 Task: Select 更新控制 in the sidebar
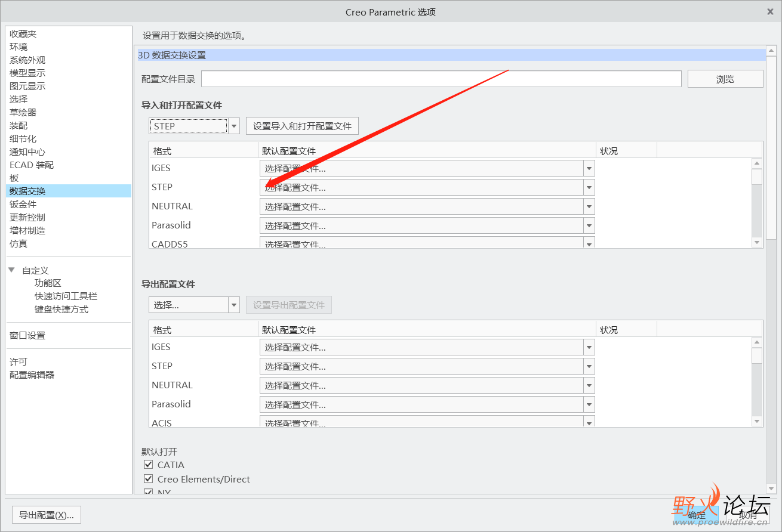point(27,218)
